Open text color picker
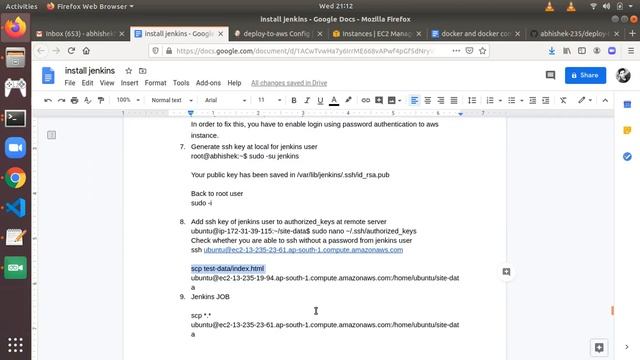 (x=334, y=100)
